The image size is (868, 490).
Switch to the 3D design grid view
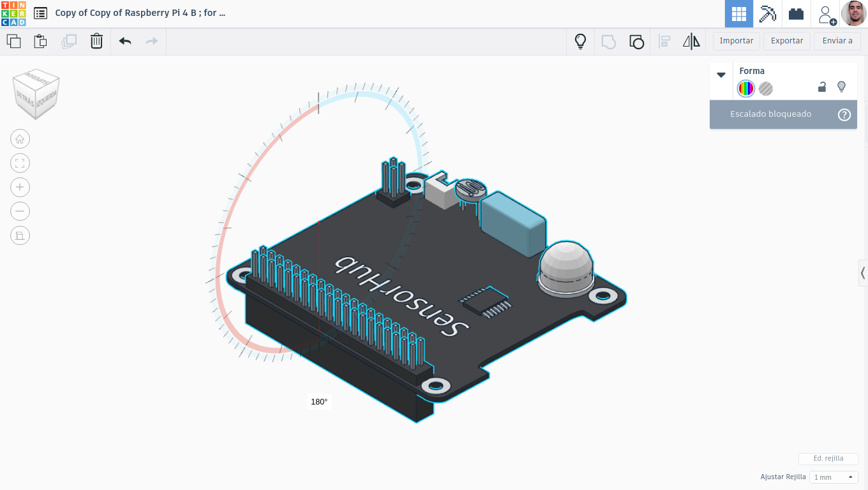(x=738, y=13)
